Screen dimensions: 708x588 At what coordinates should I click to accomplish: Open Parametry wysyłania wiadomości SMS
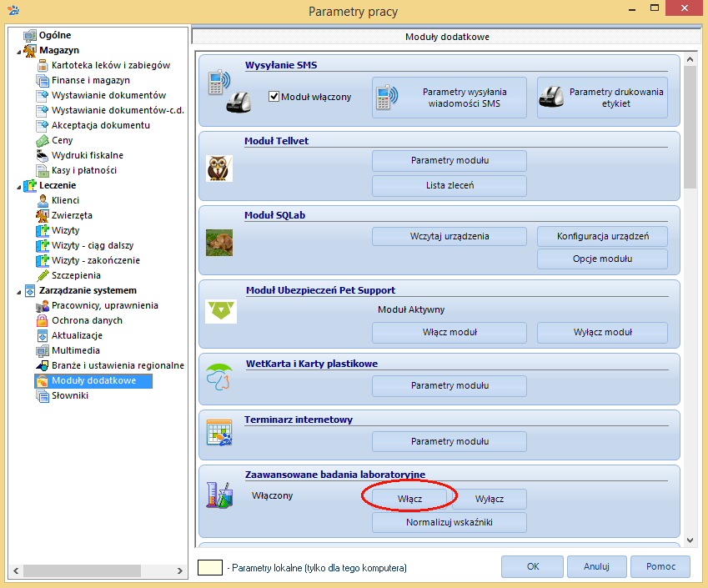click(x=449, y=98)
